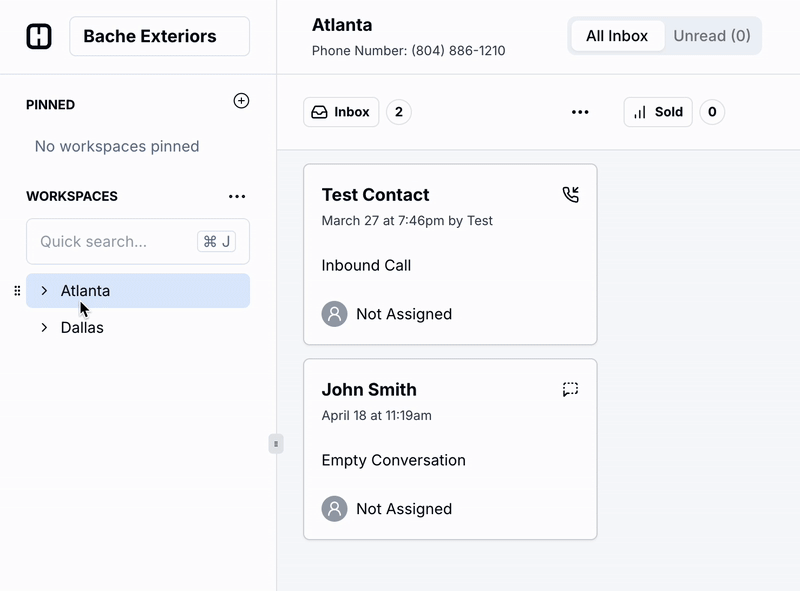This screenshot has height=591, width=800.
Task: Click the inbound call icon on Test Contact
Action: [x=570, y=196]
